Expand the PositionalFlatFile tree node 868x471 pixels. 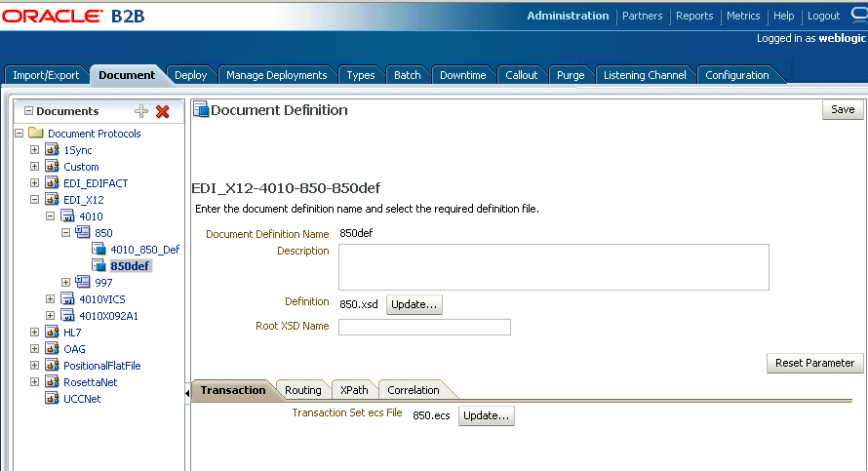(34, 366)
